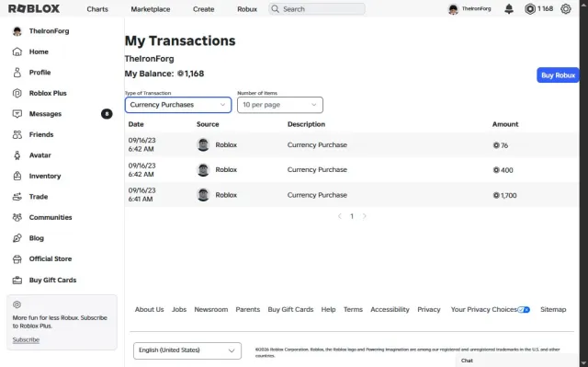Click the Roblox source avatar for 76 purchase
Viewport: 588px width, 367px height.
(x=203, y=144)
